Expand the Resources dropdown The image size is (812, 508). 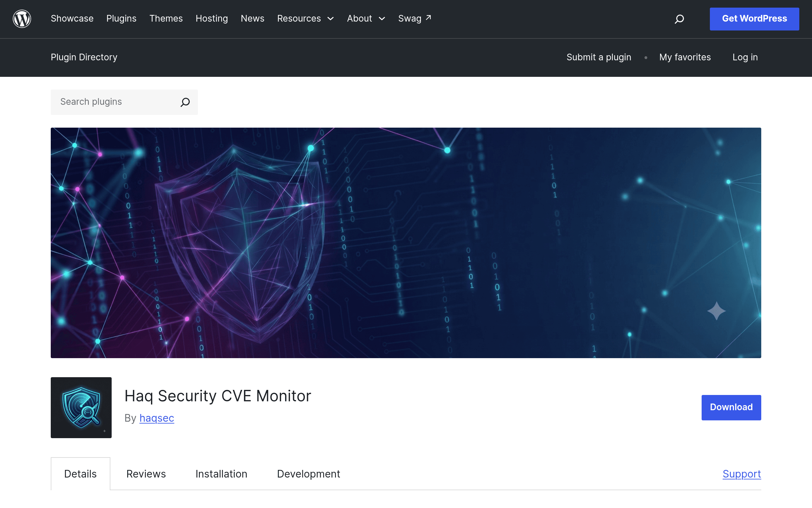pyautogui.click(x=306, y=18)
